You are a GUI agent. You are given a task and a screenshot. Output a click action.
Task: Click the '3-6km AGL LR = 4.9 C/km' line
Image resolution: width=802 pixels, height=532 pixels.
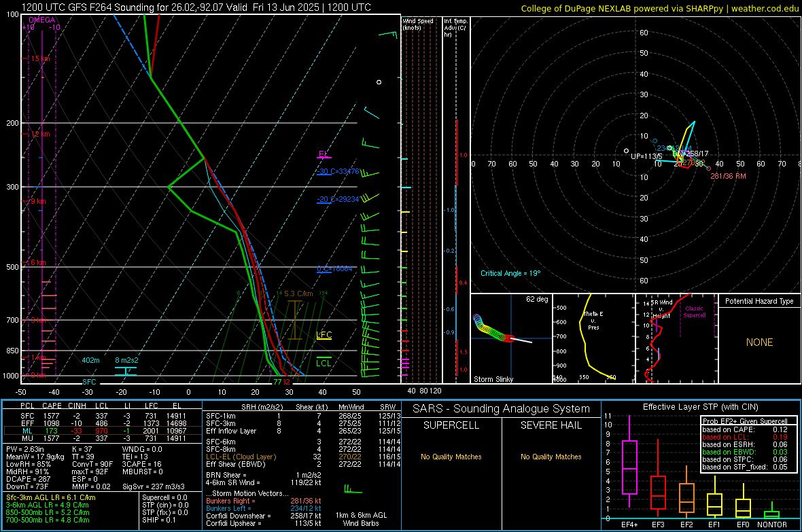(47, 505)
